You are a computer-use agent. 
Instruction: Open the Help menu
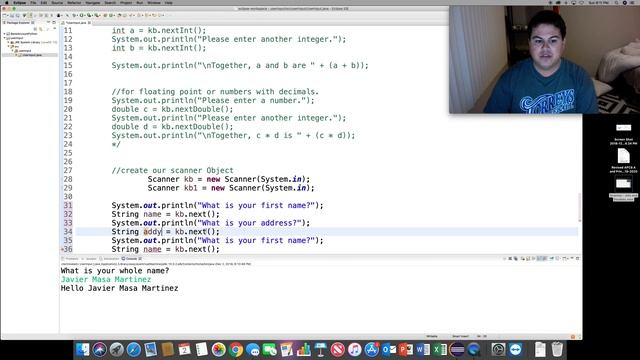(x=168, y=2)
